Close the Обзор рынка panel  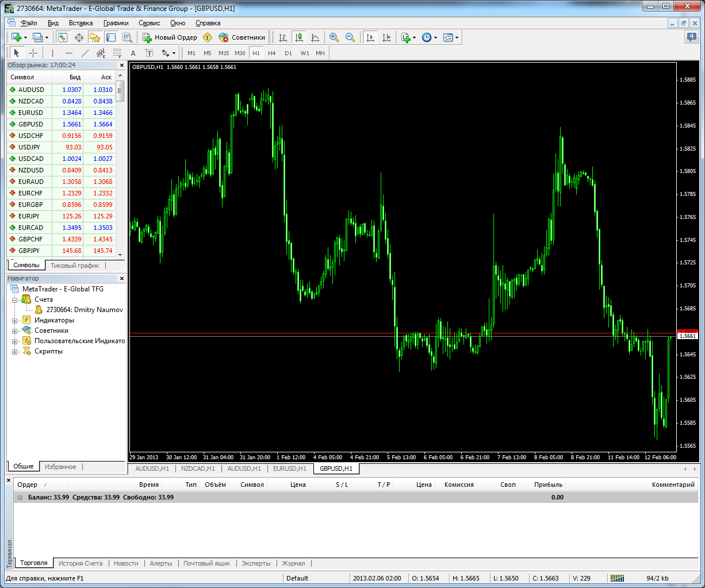121,66
